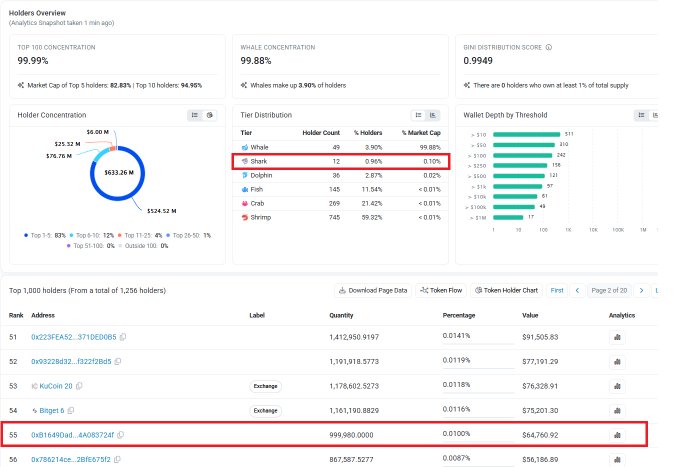
Task: Copy Bitget 6 address
Action: pyautogui.click(x=71, y=410)
